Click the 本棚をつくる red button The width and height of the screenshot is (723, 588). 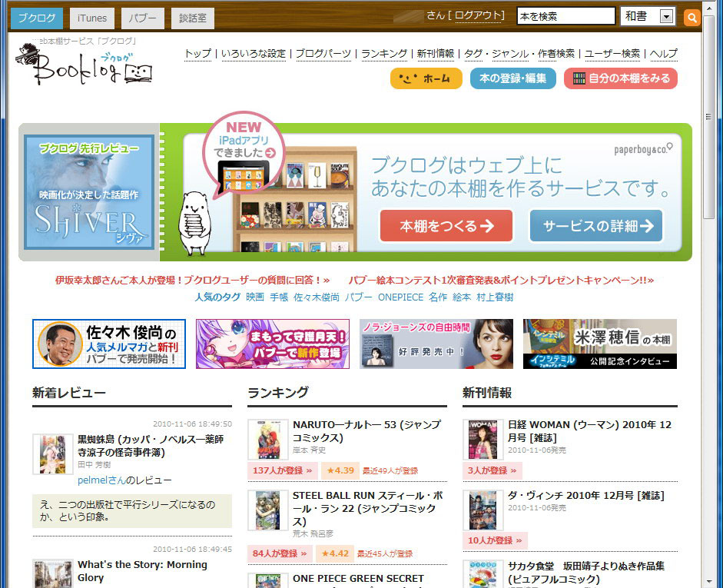pos(446,225)
